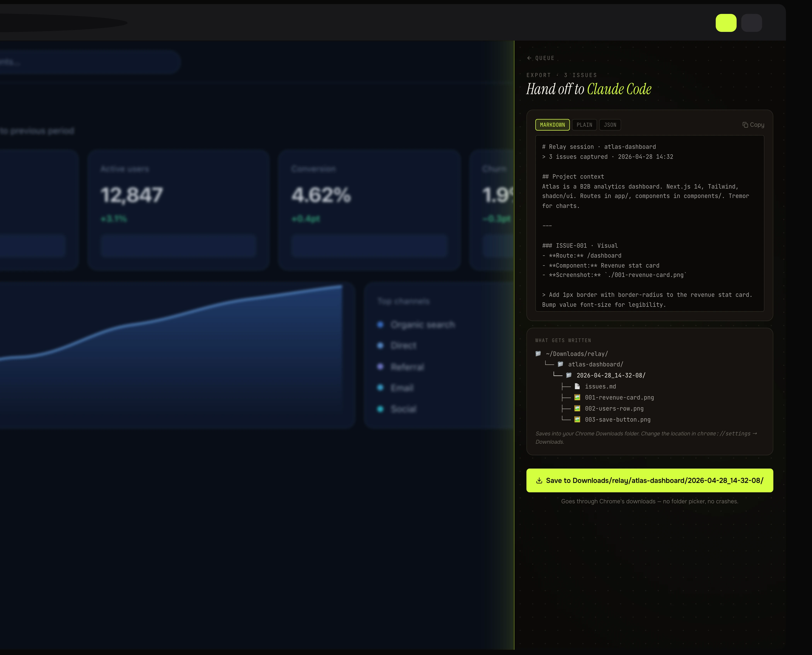The image size is (812, 655).
Task: Go back to Queue with arrow link
Action: pos(541,58)
